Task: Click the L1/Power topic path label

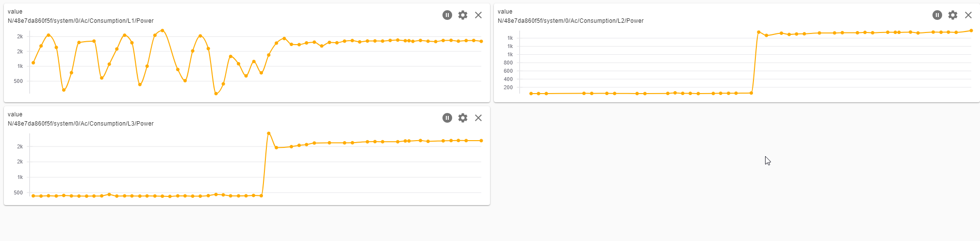Action: (81, 21)
